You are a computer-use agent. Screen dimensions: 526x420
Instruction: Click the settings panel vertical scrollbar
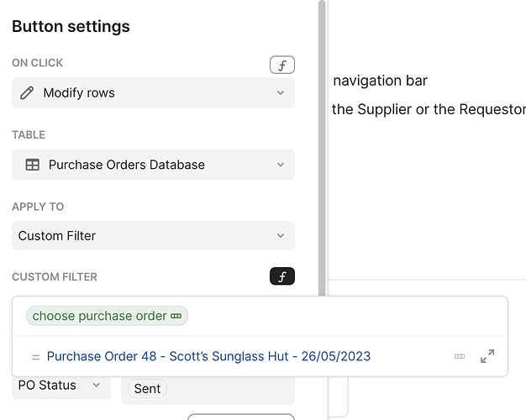coord(322,148)
